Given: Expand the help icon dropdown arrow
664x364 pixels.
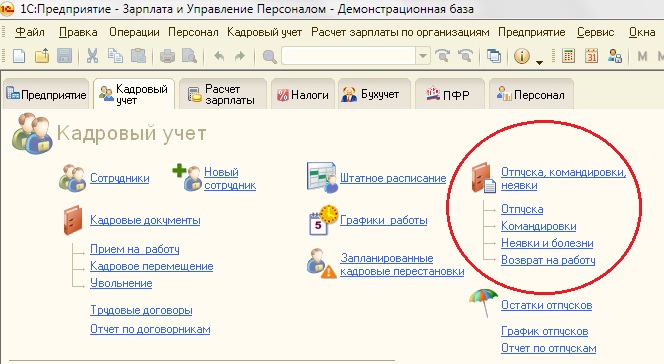Looking at the screenshot, I should pos(539,62).
